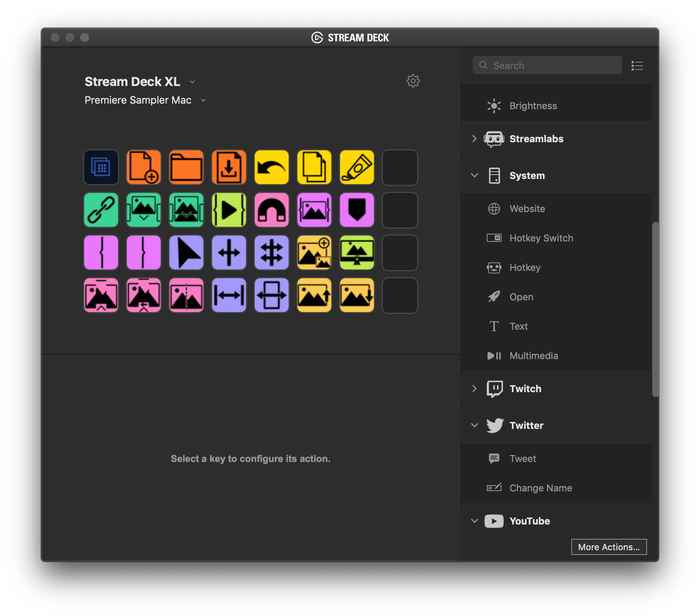
Task: Select the Hotkey action
Action: (x=525, y=267)
